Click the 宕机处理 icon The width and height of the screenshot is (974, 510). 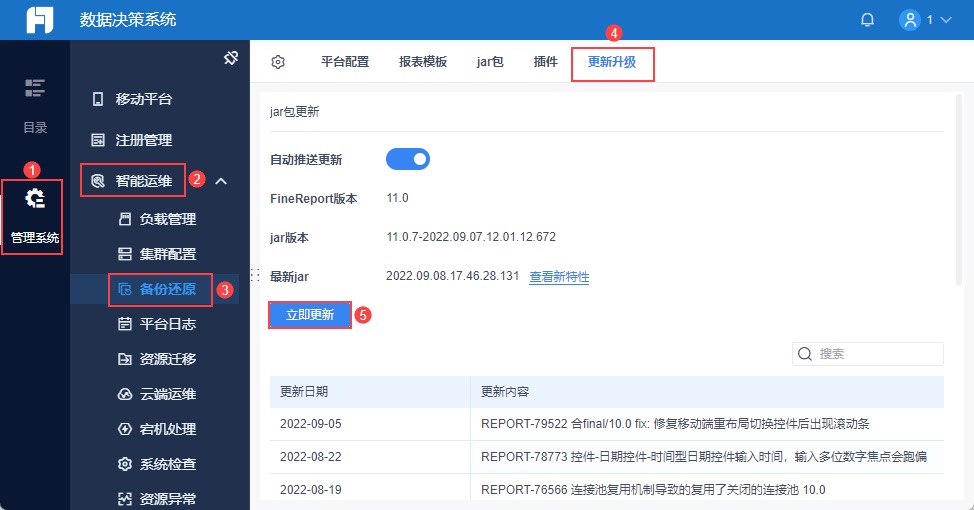tap(125, 429)
